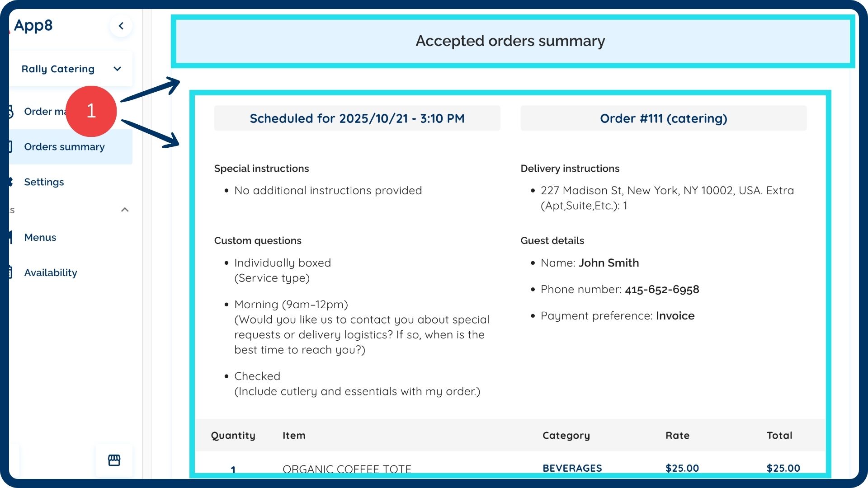868x488 pixels.
Task: Click the Availability calendar icon in sidebar
Action: pyautogui.click(x=10, y=272)
